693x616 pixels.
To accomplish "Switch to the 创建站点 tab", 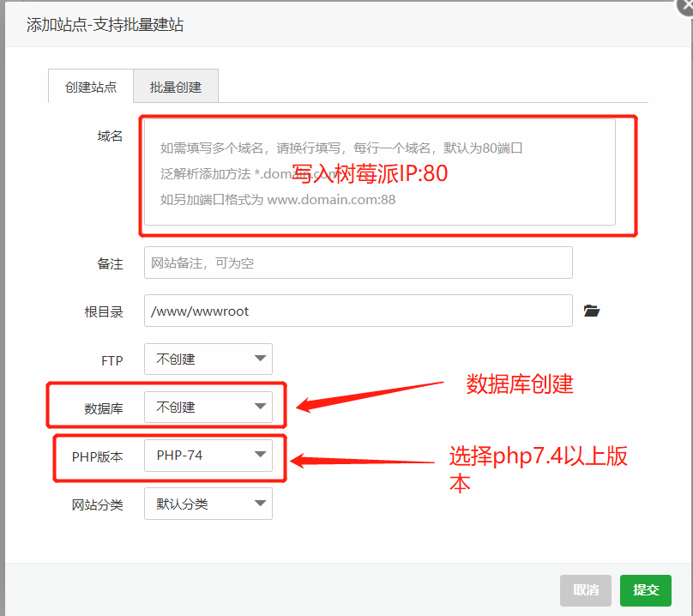I will pyautogui.click(x=90, y=86).
